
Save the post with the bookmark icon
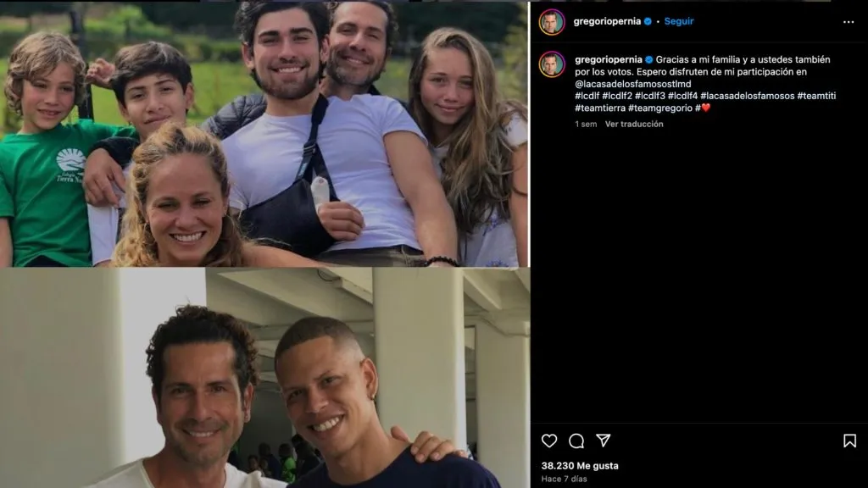click(x=849, y=441)
